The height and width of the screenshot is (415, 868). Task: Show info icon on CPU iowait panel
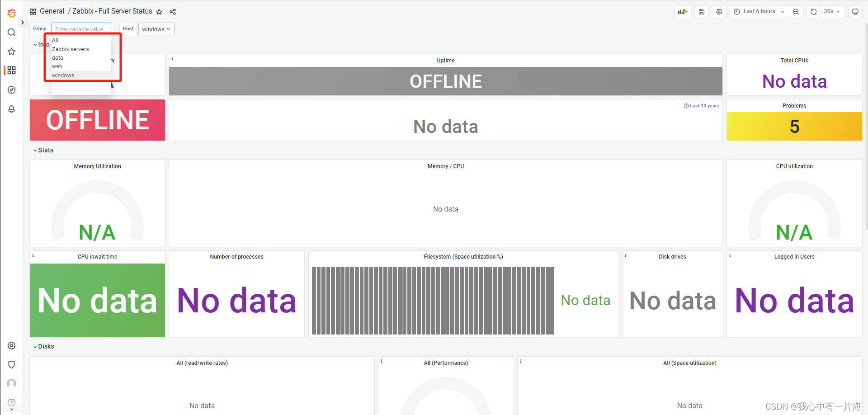click(33, 255)
